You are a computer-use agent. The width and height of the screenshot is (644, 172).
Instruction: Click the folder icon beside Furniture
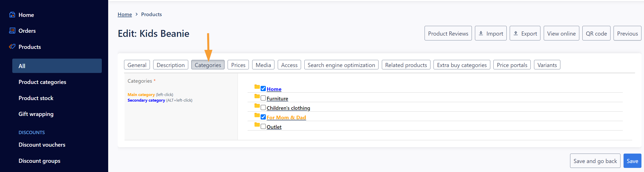coord(257,96)
